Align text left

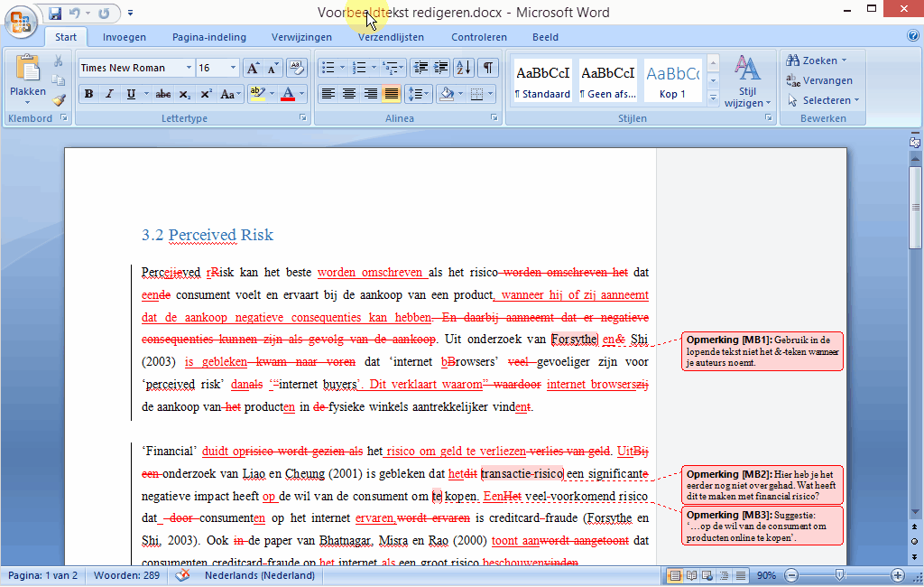pyautogui.click(x=328, y=94)
